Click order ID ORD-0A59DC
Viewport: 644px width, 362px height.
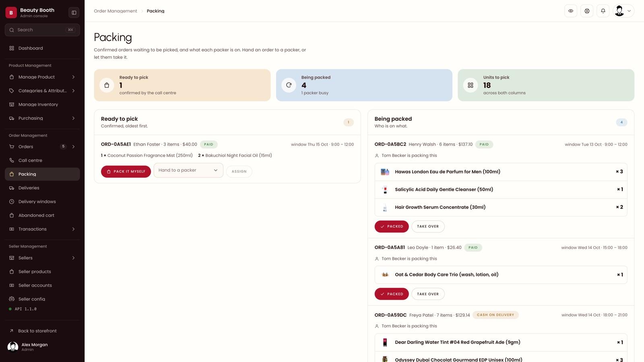pyautogui.click(x=390, y=315)
